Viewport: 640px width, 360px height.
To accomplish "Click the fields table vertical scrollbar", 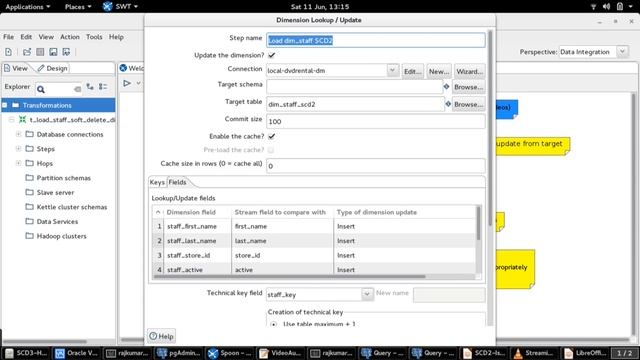I will [x=478, y=223].
